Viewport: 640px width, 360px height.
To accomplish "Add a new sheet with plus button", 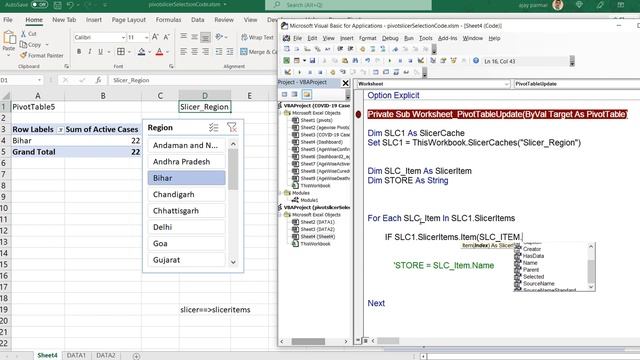I will pyautogui.click(x=136, y=356).
